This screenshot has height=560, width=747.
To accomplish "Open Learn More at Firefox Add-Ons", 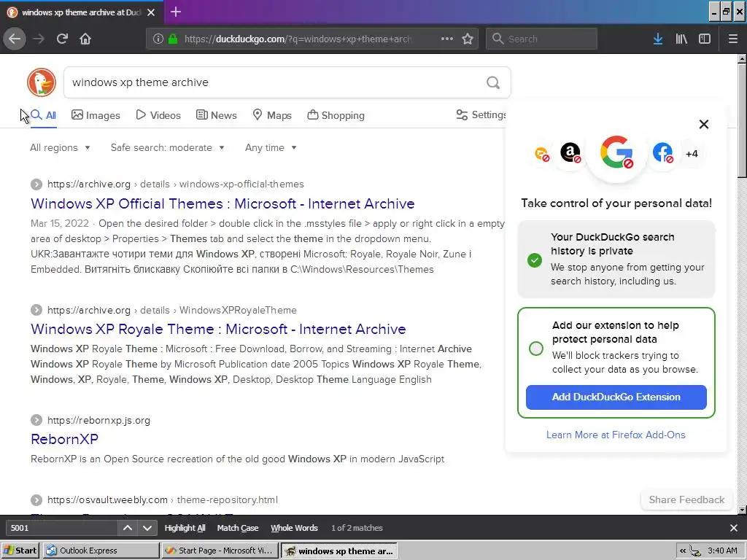I will [x=616, y=435].
